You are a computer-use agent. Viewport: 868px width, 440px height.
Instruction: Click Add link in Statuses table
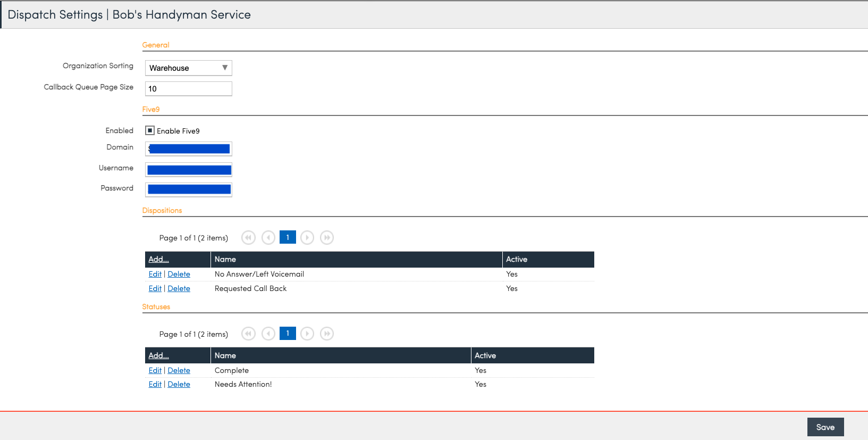click(x=158, y=355)
